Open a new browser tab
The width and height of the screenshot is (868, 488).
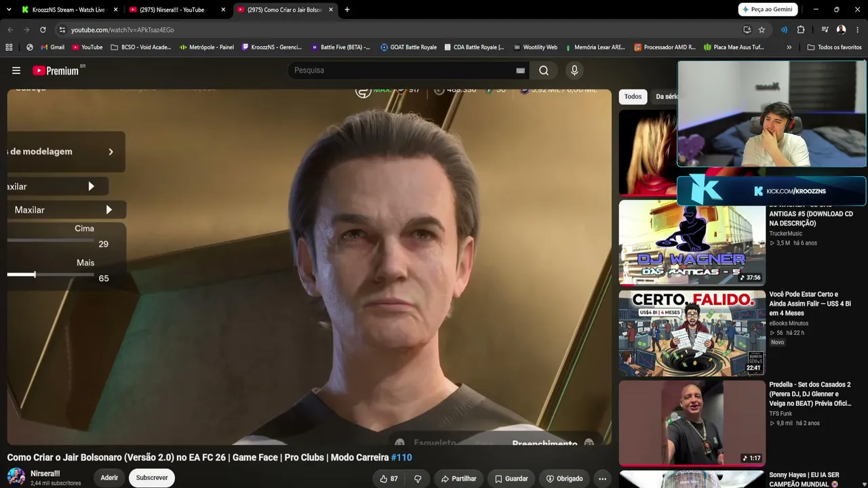tap(347, 9)
